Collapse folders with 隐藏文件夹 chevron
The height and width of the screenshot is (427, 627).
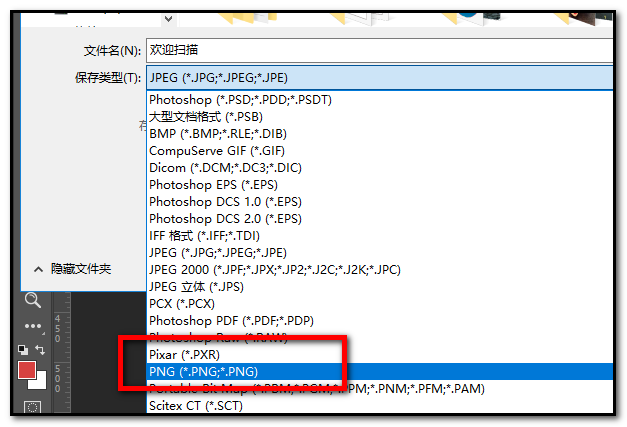[x=38, y=269]
